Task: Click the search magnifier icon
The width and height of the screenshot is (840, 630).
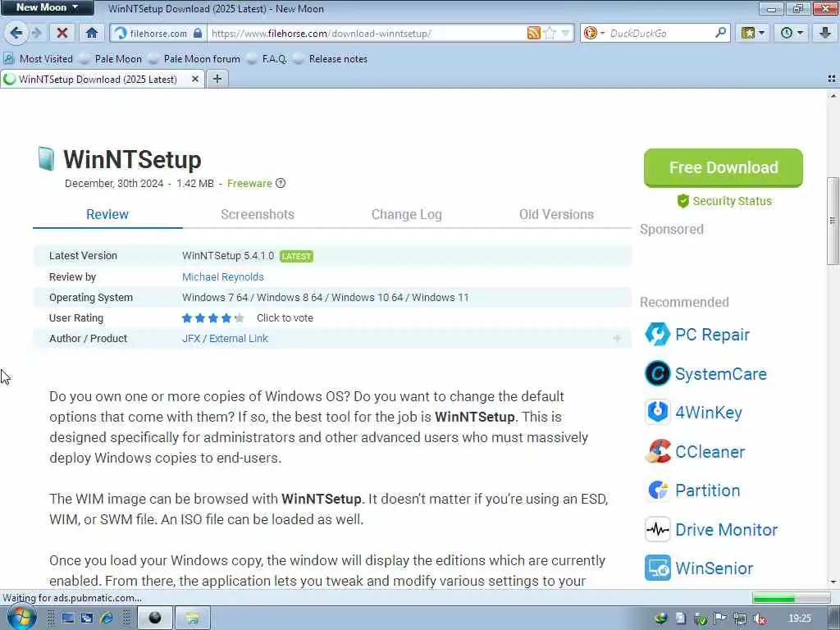Action: coord(720,33)
